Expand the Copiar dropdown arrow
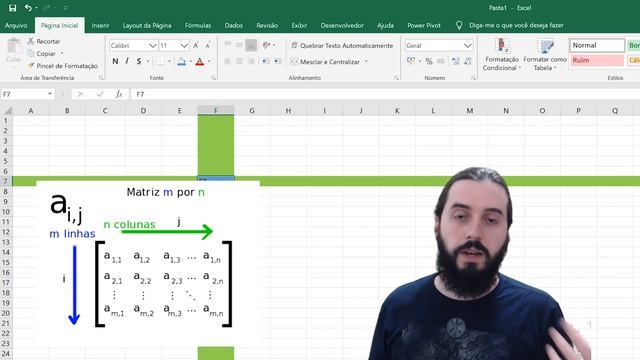The height and width of the screenshot is (360, 640). point(62,53)
